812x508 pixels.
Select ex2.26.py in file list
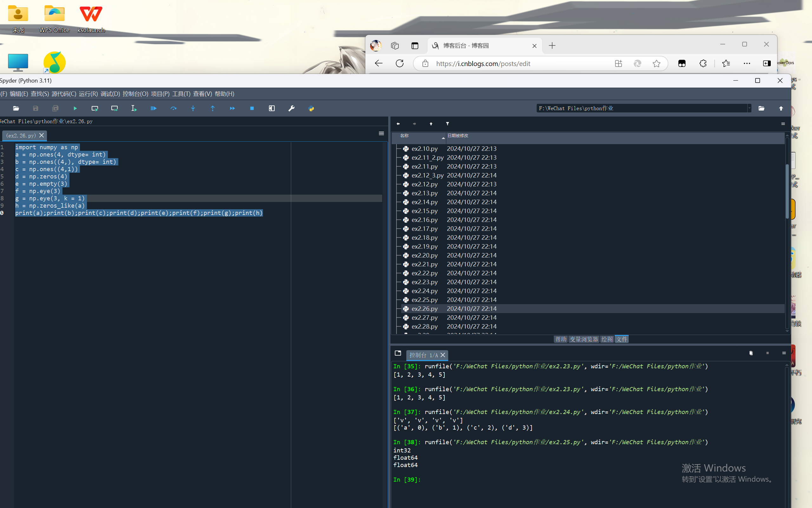pyautogui.click(x=424, y=309)
